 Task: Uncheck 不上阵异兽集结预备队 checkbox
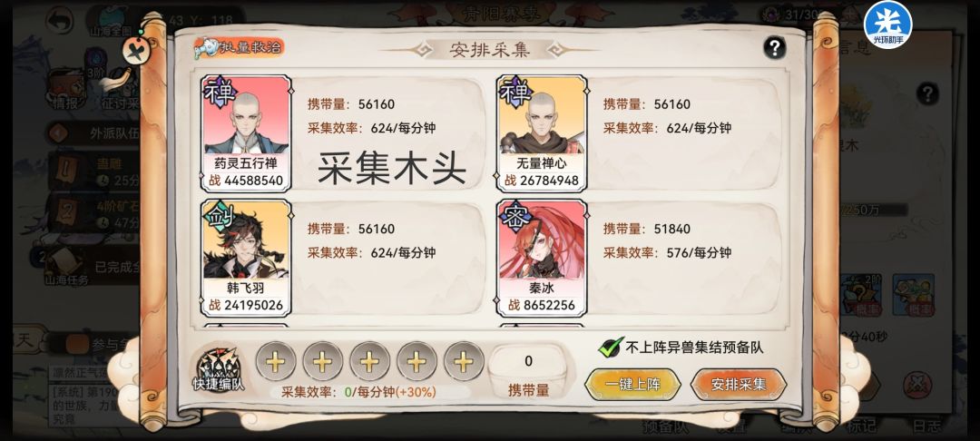[611, 347]
